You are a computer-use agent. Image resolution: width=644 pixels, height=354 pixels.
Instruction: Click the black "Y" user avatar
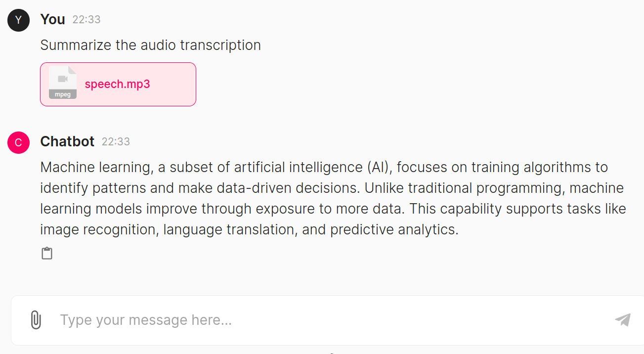pos(19,20)
